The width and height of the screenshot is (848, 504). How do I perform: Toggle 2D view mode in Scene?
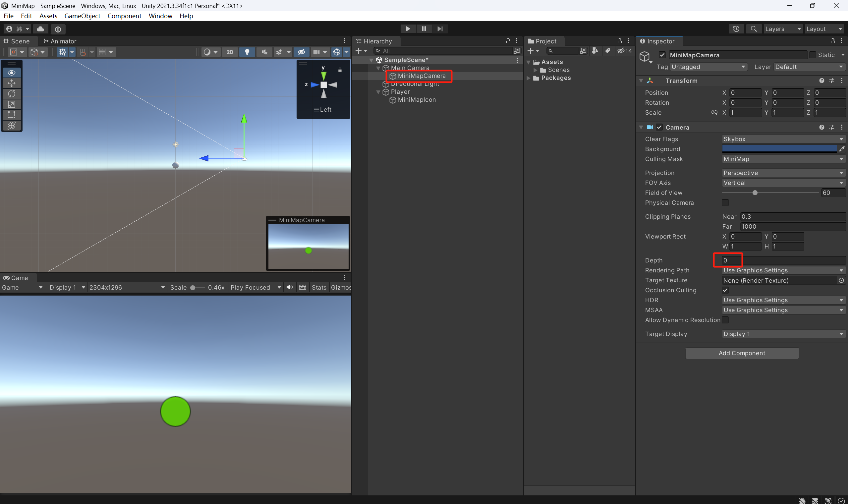click(x=230, y=52)
